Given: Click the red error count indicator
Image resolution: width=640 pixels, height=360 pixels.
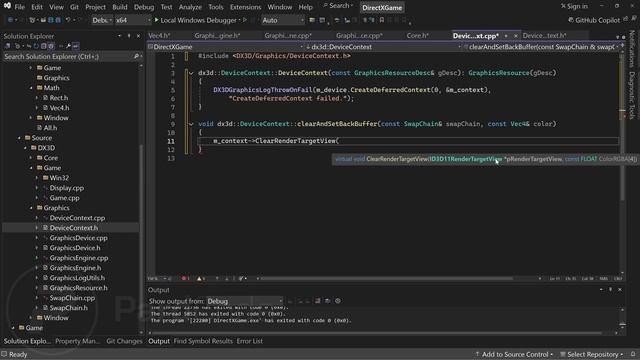Looking at the screenshot, I should point(185,278).
